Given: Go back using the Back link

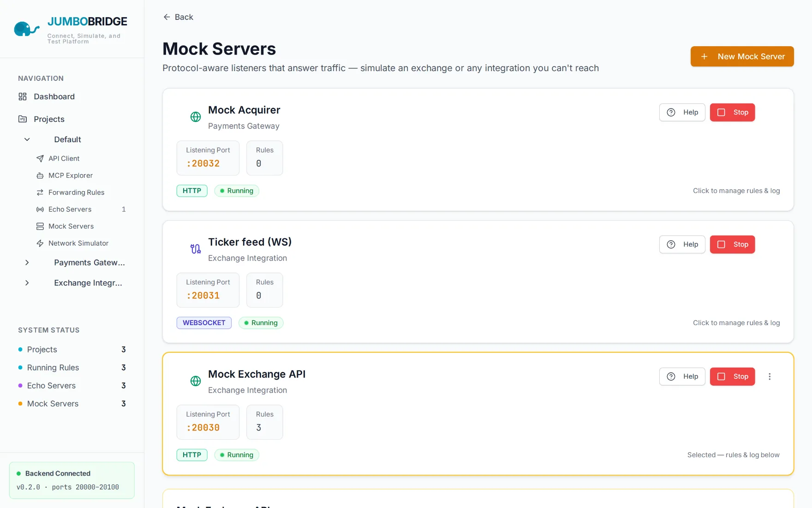Looking at the screenshot, I should tap(178, 17).
